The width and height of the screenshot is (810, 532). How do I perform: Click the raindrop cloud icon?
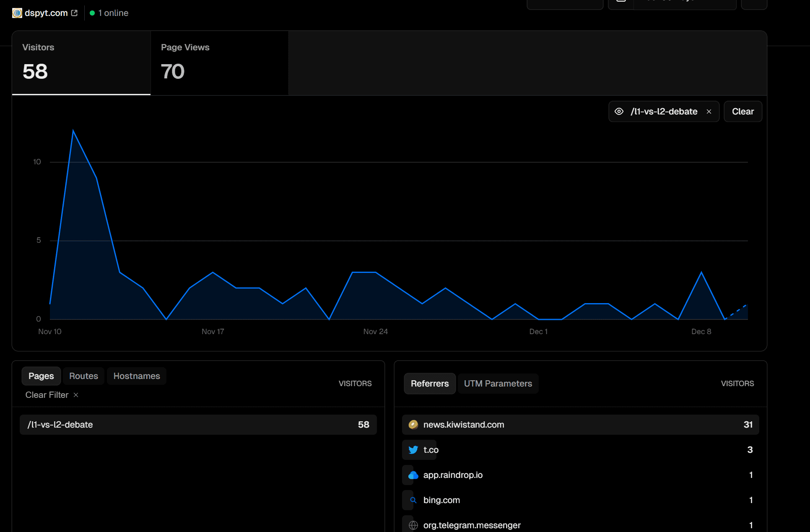413,475
